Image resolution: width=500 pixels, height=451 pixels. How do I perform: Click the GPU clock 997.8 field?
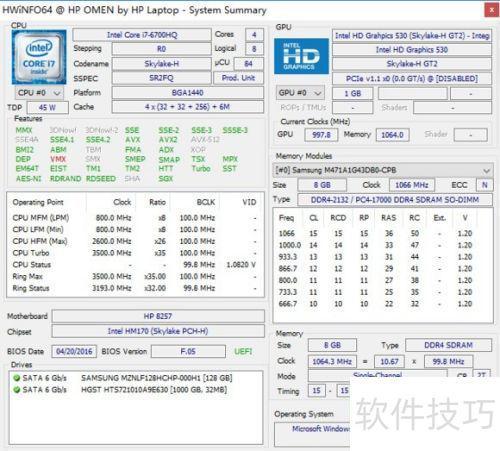pyautogui.click(x=321, y=135)
